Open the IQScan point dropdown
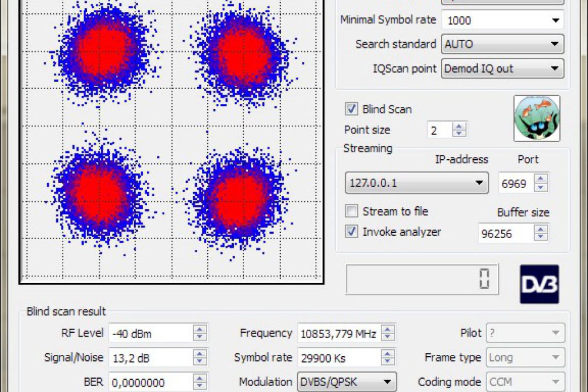Image resolution: width=588 pixels, height=392 pixels. click(555, 69)
